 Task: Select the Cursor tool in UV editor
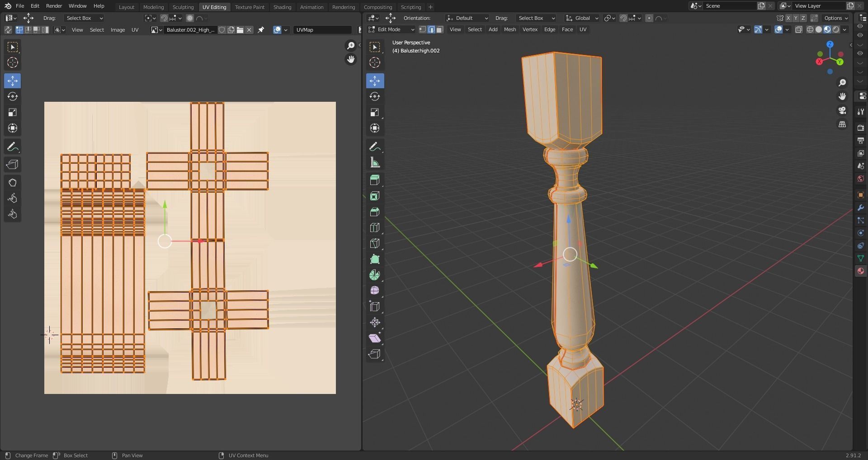pyautogui.click(x=13, y=62)
